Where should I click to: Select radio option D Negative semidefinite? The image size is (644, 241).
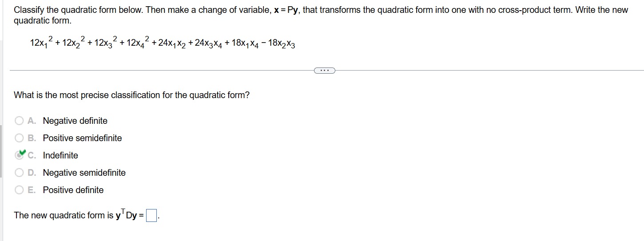pos(19,173)
